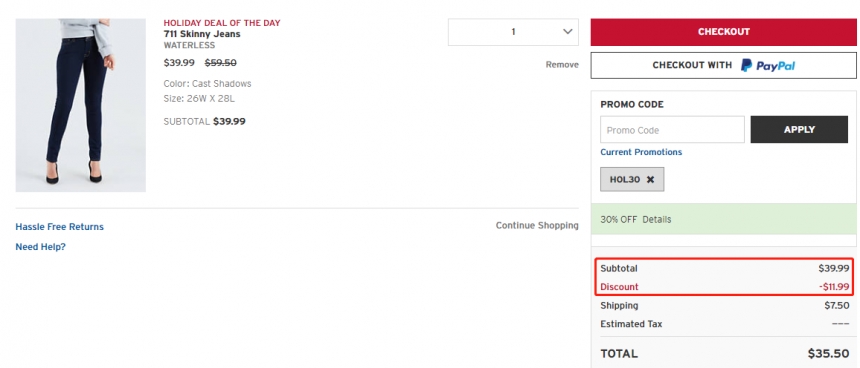Click Need Help? link

40,247
